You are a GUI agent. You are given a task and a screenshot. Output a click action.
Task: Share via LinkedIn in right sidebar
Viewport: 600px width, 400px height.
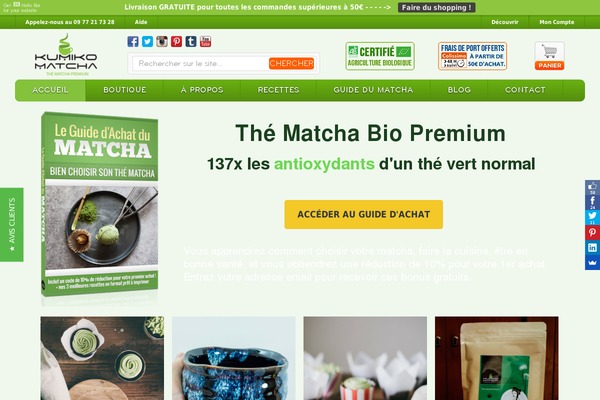click(592, 248)
